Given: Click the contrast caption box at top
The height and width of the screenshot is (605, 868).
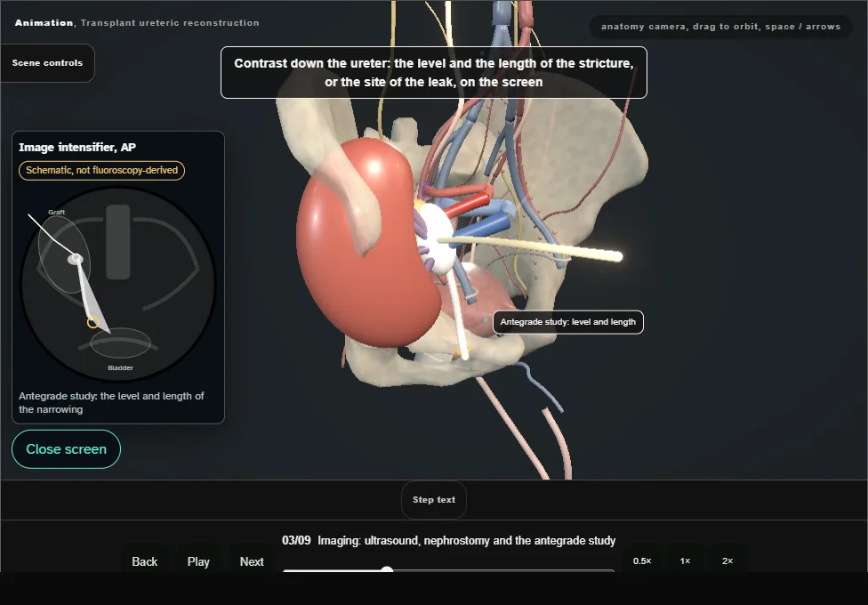Looking at the screenshot, I should pos(434,73).
